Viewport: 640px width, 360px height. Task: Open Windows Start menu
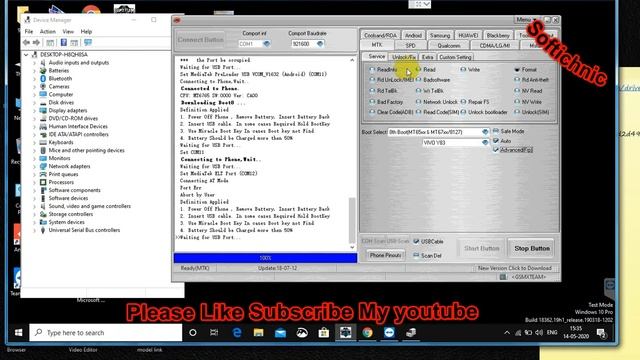(x=18, y=333)
